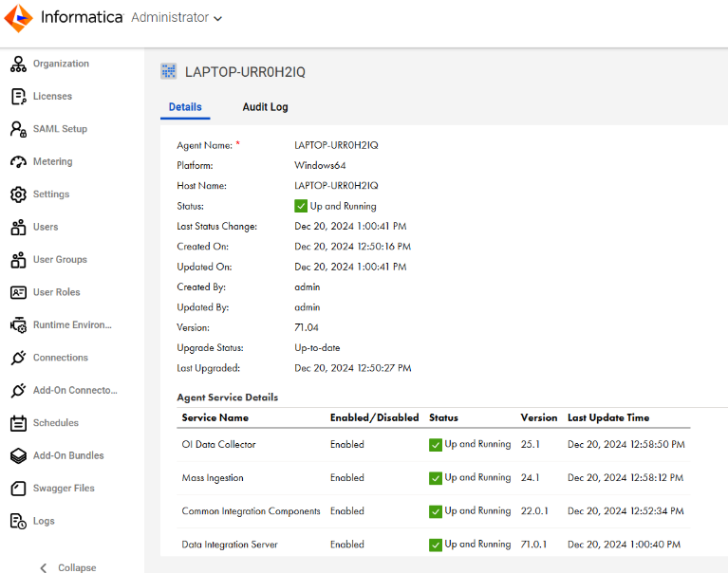The height and width of the screenshot is (573, 728).
Task: Switch to the Audit Log tab
Action: (265, 107)
